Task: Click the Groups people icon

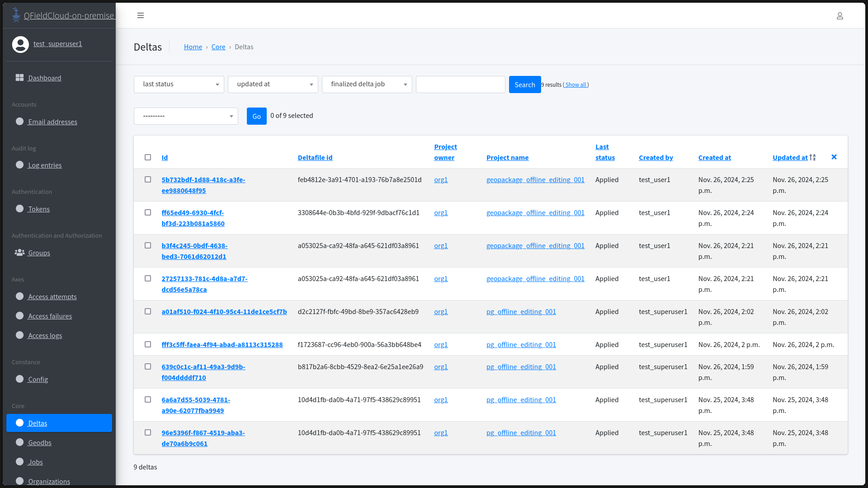Action: pos(19,253)
